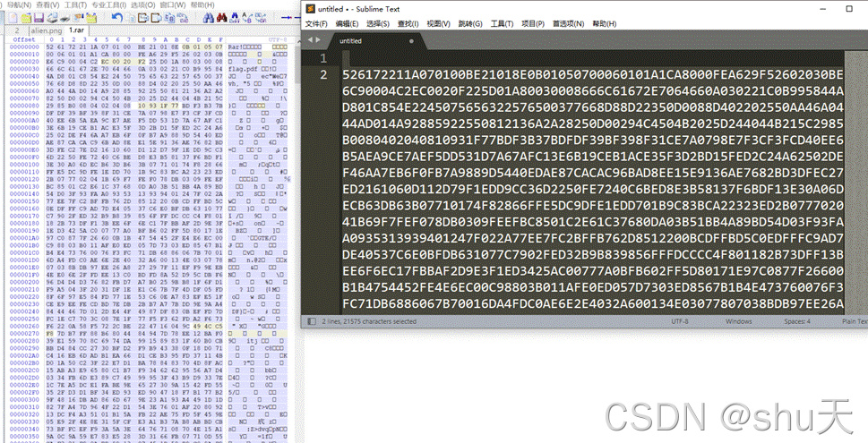Click line number 2 in Sublime gutter

click(323, 74)
